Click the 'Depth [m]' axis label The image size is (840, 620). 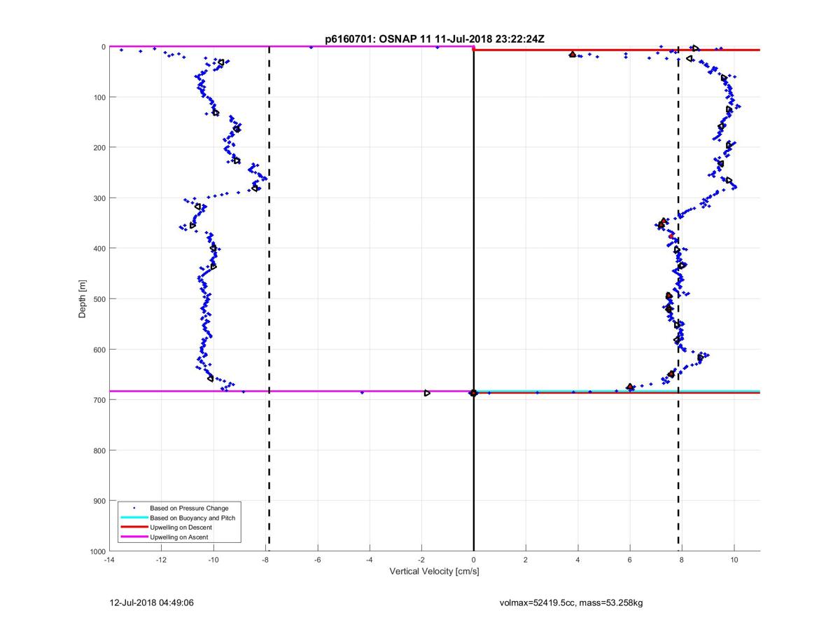click(83, 299)
